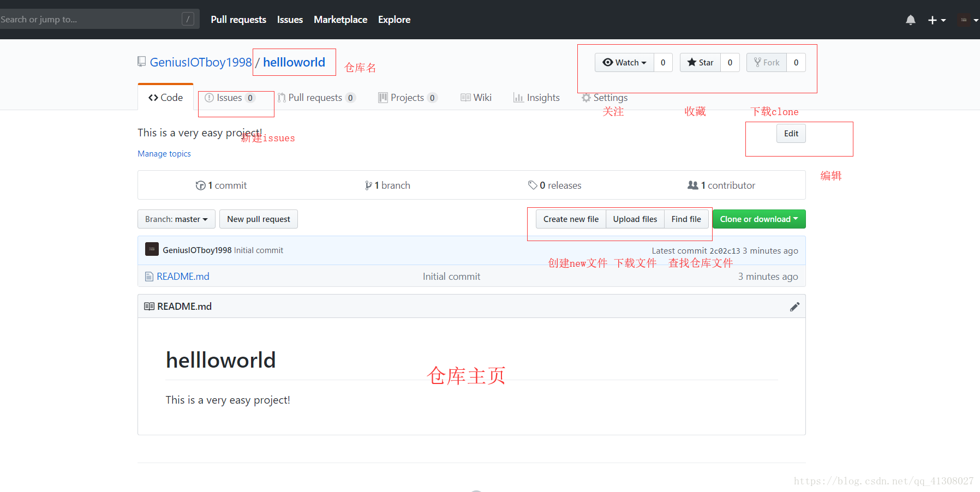Open the Insights tab
This screenshot has height=492, width=980.
[x=536, y=98]
